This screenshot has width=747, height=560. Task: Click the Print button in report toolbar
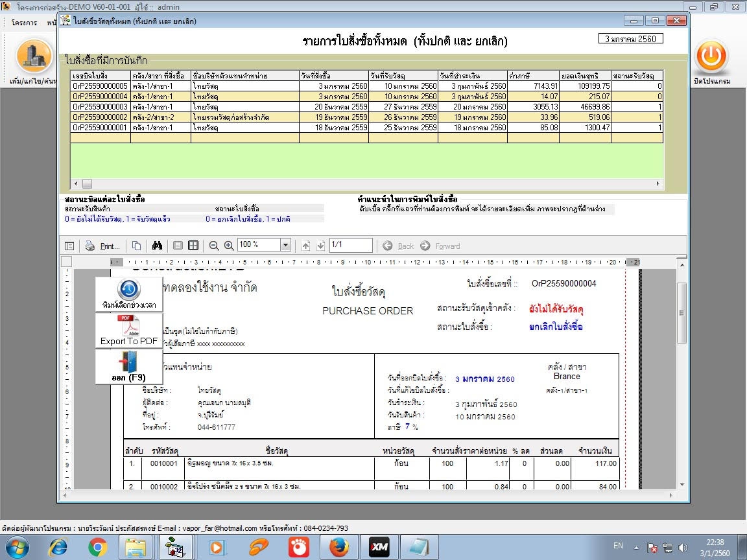103,246
